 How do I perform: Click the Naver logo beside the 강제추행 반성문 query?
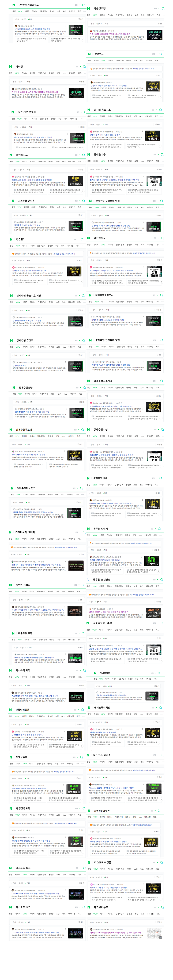tap(13, 201)
